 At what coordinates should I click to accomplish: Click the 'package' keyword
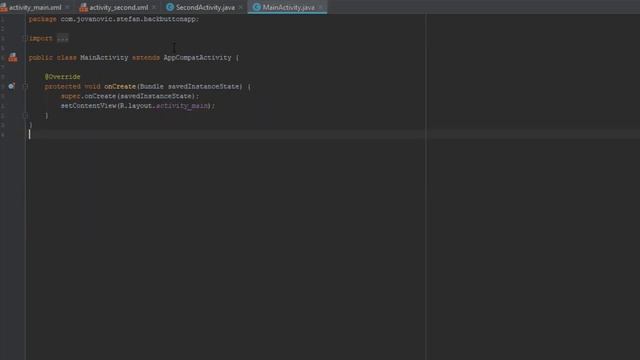[x=42, y=19]
